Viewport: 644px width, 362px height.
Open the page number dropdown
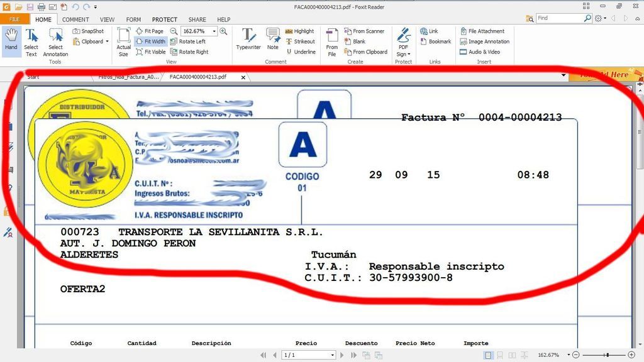click(x=332, y=355)
